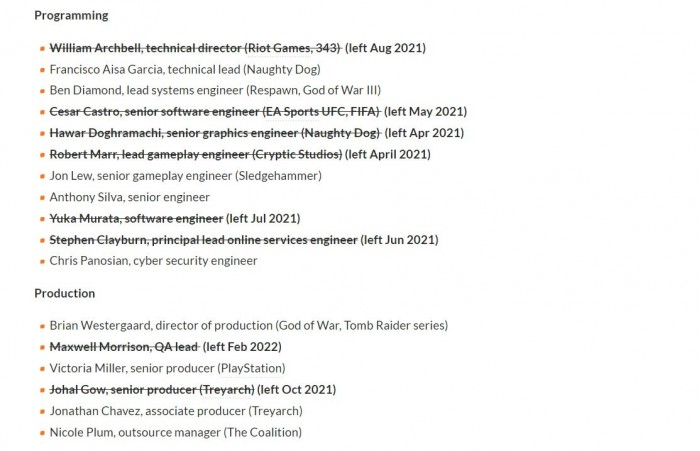Screen dimensions: 700x451
Task: Select Nicole Plum, outsource manager line
Action: [x=175, y=433]
